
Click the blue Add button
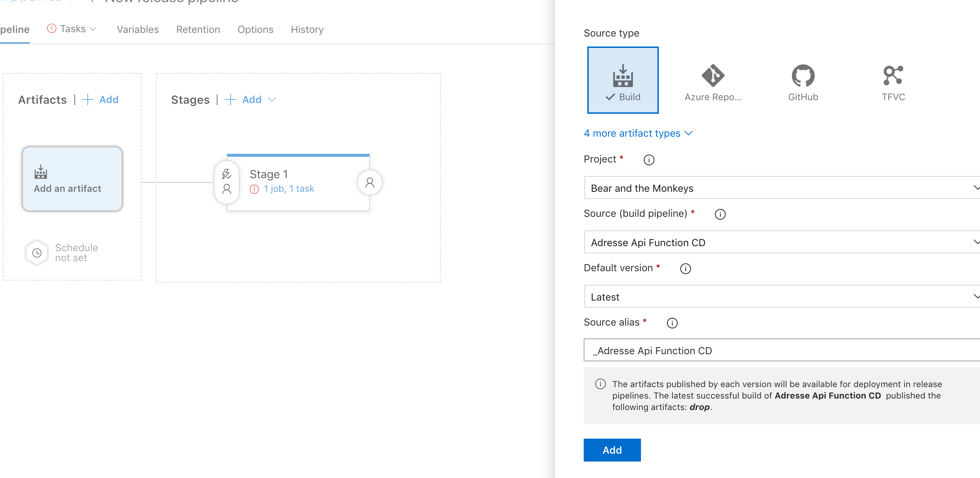(x=612, y=450)
